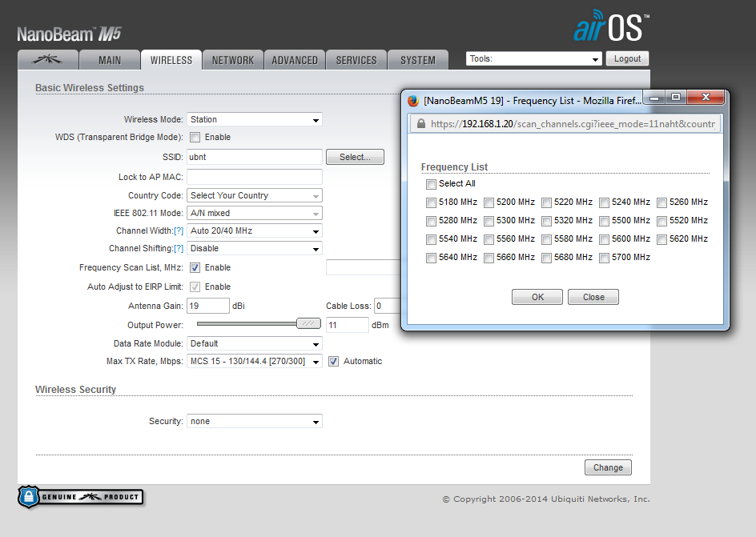Toggle Frequency Scan List Enable checkbox
756x537 pixels.
pos(195,268)
